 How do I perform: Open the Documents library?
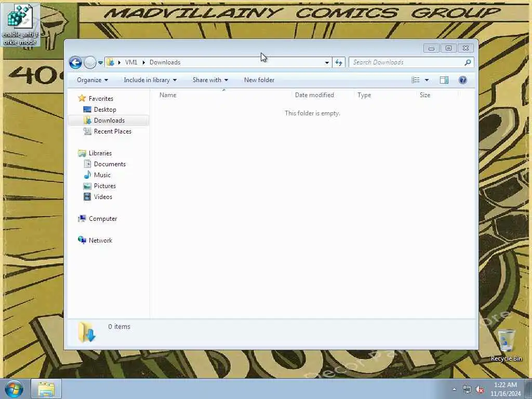(110, 164)
